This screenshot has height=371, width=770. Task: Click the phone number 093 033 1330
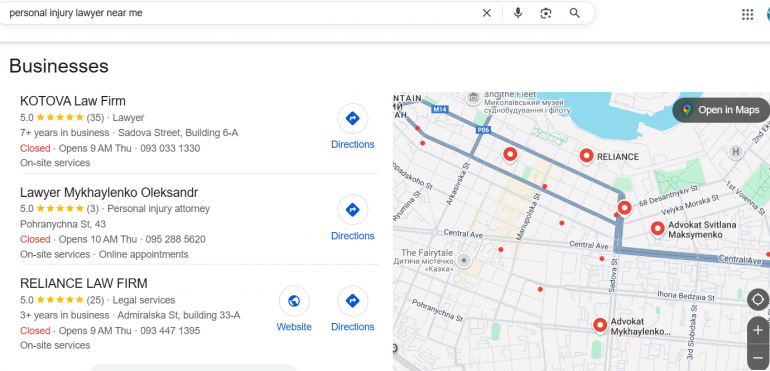(x=170, y=148)
